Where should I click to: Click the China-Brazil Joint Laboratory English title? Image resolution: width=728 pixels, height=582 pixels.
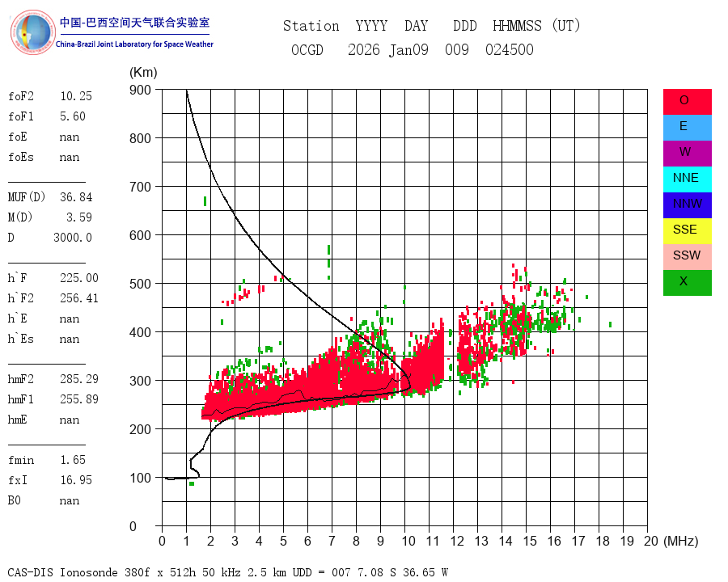pos(134,44)
